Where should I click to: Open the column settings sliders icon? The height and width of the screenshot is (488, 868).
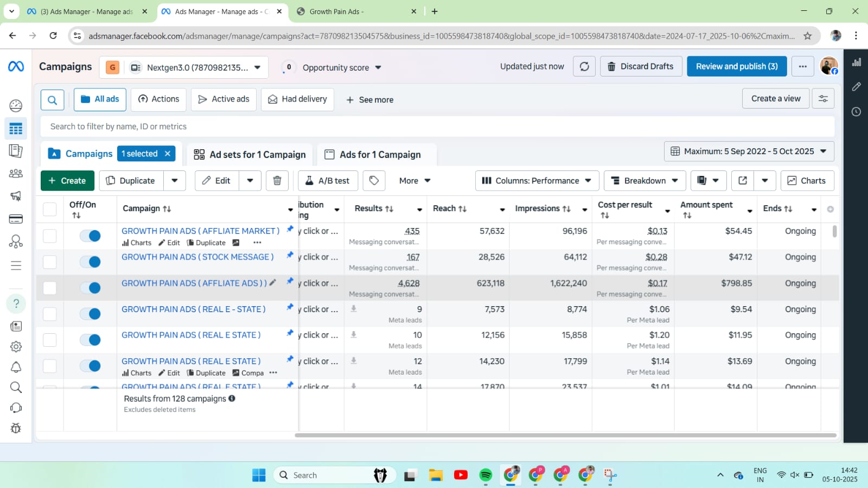click(x=823, y=99)
